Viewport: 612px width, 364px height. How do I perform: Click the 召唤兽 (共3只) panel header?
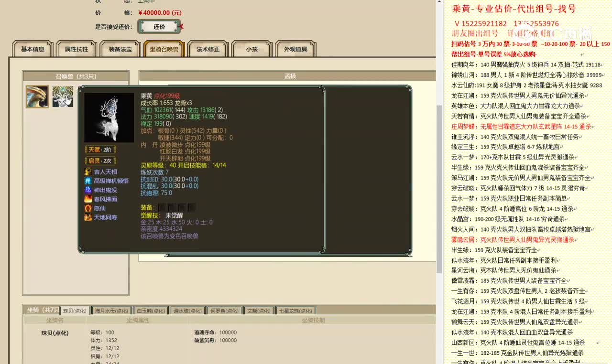coord(76,76)
